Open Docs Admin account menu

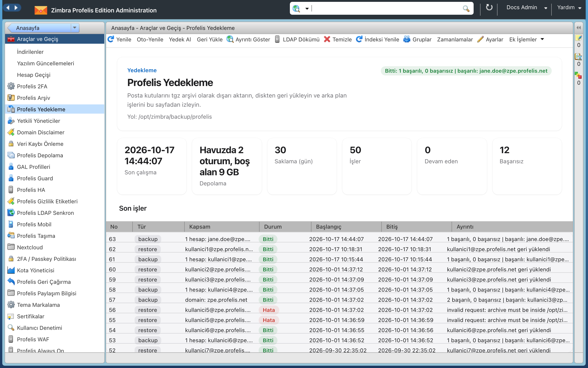(526, 8)
